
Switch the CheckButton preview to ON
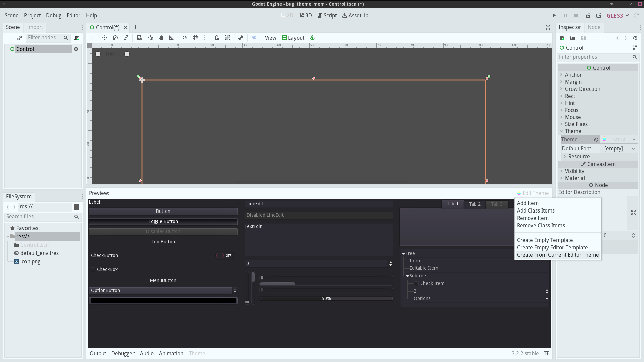coord(224,255)
